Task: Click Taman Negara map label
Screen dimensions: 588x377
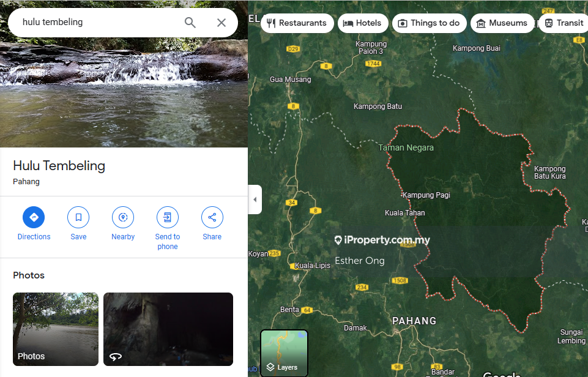Action: tap(406, 147)
